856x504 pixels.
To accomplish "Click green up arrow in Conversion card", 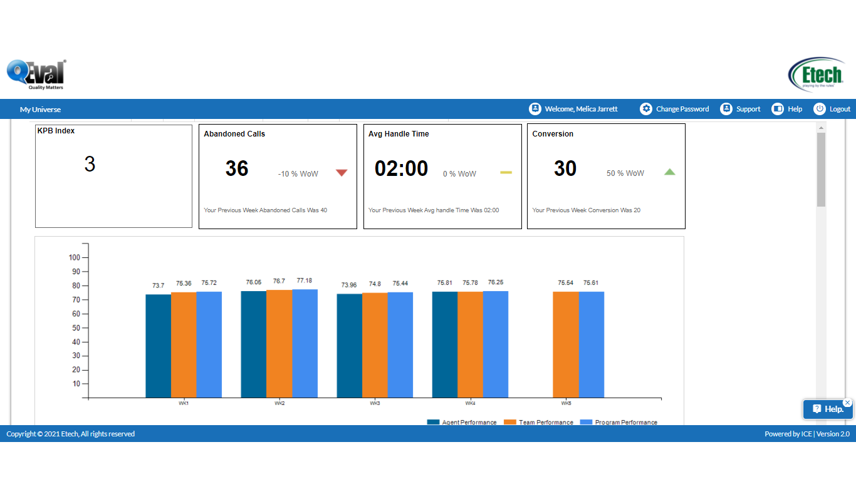I will pos(670,172).
